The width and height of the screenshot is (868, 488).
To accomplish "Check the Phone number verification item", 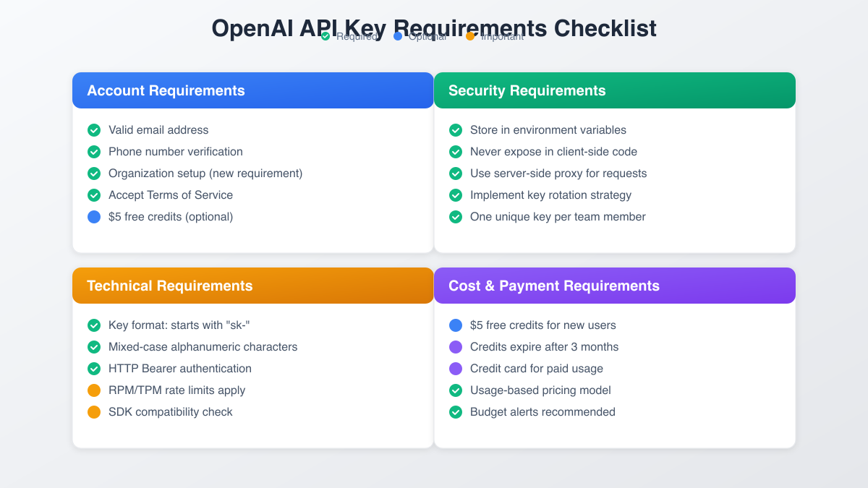I will (x=94, y=152).
